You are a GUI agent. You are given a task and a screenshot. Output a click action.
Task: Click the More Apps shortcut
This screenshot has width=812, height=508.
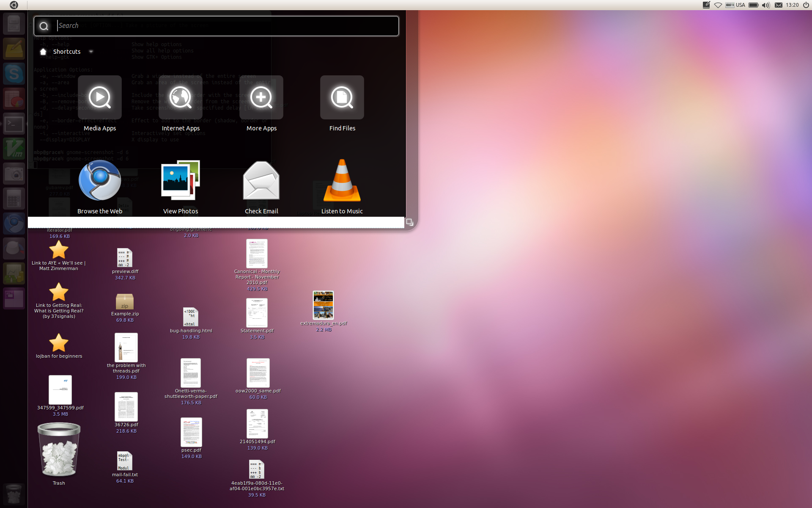point(261,98)
